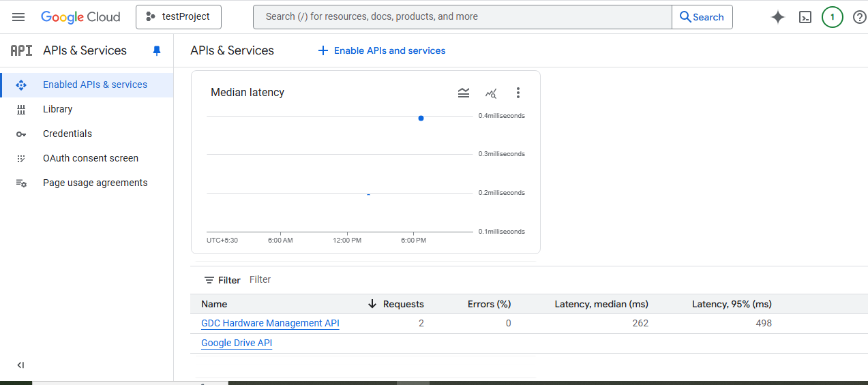The height and width of the screenshot is (385, 868).
Task: Click the OAuth consent dotted icon
Action: (21, 158)
